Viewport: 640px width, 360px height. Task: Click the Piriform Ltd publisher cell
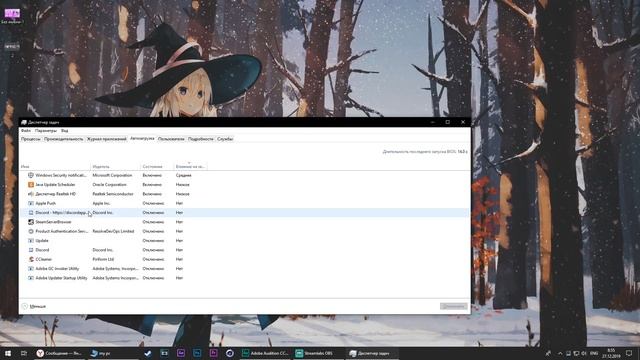click(103, 259)
